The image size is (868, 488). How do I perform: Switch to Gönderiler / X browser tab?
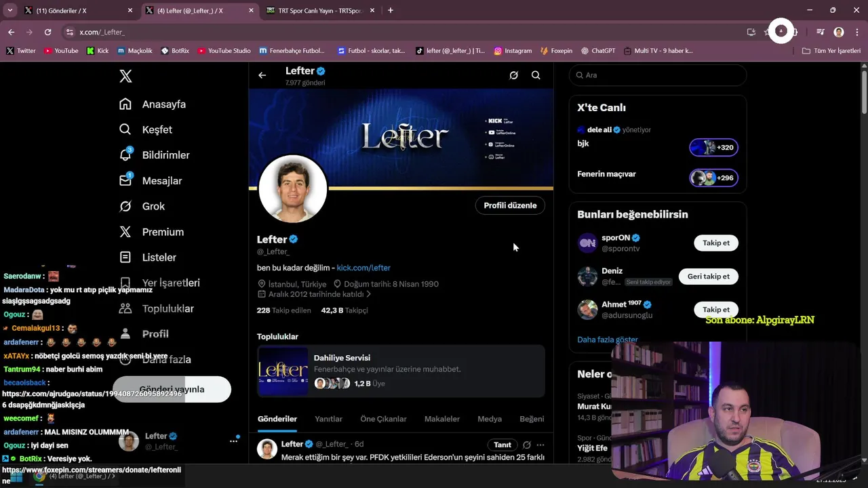(x=78, y=10)
